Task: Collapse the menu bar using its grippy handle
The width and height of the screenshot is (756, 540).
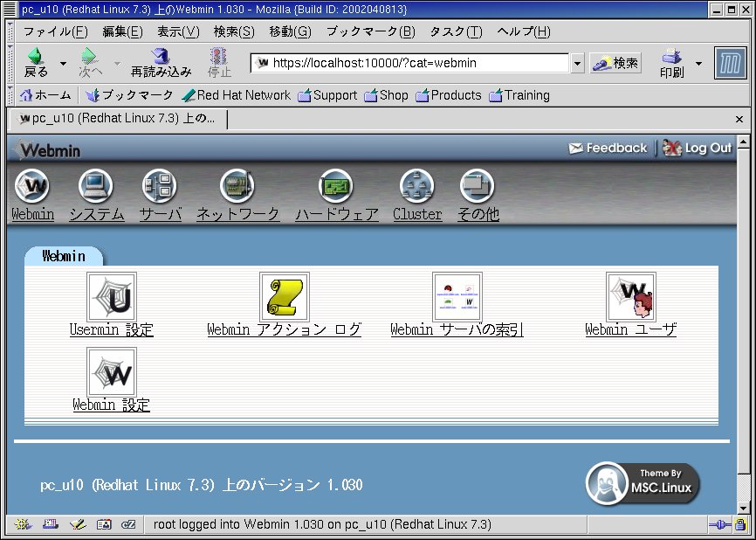Action: 10,31
